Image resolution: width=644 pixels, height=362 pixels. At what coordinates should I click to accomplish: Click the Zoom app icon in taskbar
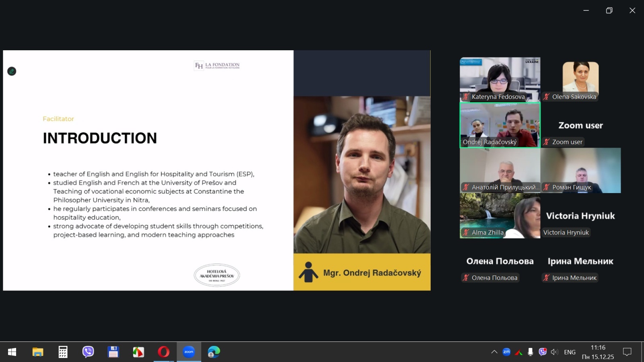pos(189,352)
